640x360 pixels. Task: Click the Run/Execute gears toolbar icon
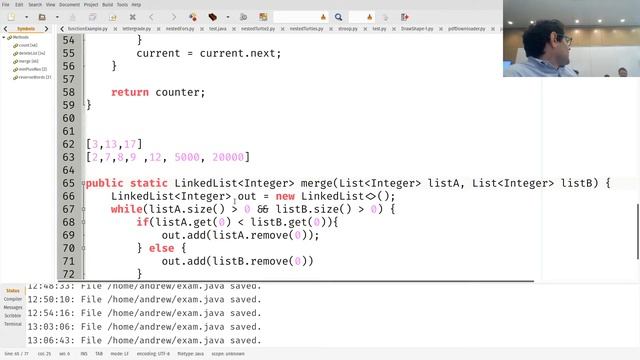pos(244,17)
